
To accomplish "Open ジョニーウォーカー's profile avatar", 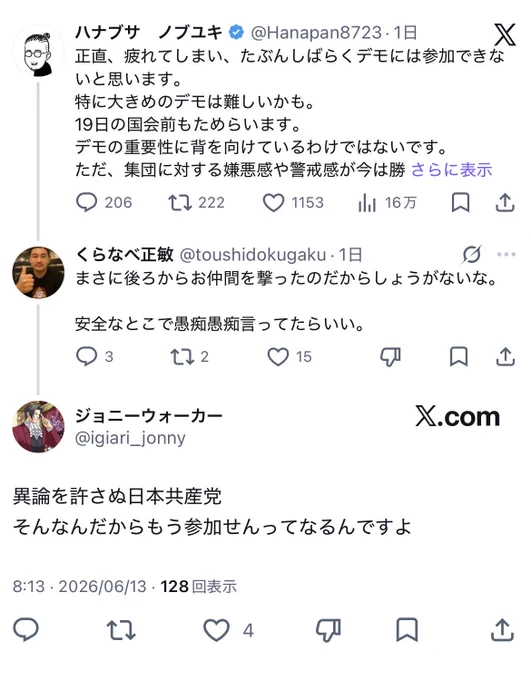I will click(38, 427).
